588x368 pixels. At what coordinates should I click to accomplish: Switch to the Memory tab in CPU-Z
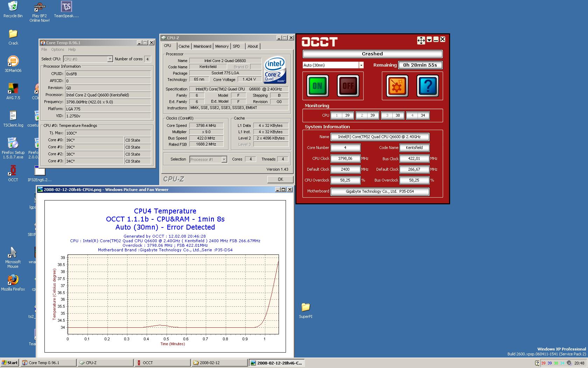(222, 46)
